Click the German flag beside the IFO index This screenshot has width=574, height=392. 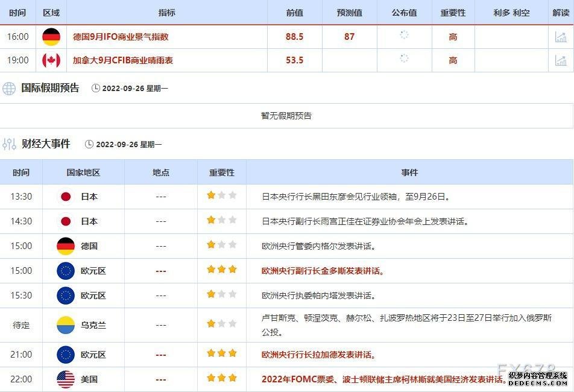pos(51,37)
